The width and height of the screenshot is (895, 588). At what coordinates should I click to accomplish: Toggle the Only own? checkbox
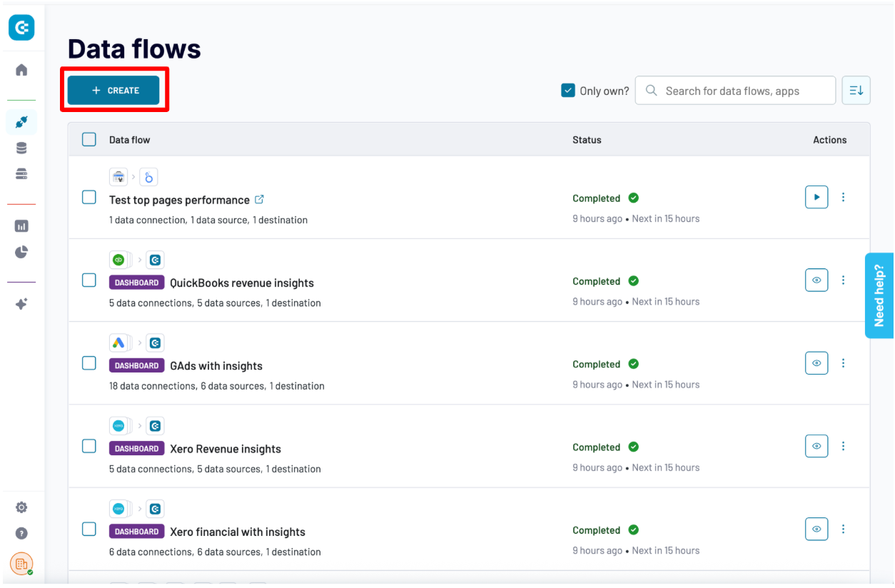coord(568,91)
